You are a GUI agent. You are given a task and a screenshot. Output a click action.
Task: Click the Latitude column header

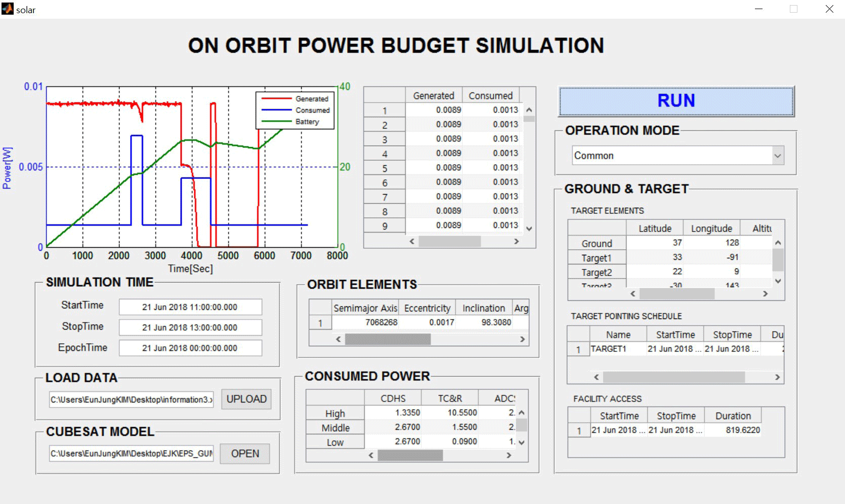click(x=655, y=228)
